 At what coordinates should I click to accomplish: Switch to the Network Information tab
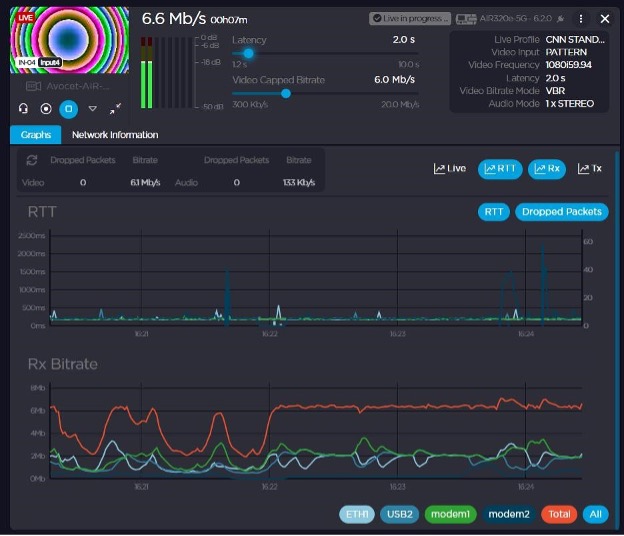tap(115, 135)
